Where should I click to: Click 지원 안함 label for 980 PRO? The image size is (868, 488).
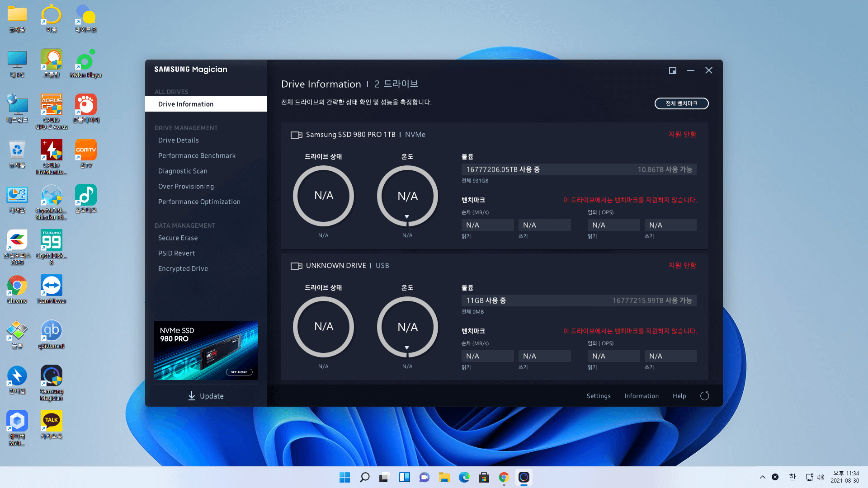click(x=682, y=135)
